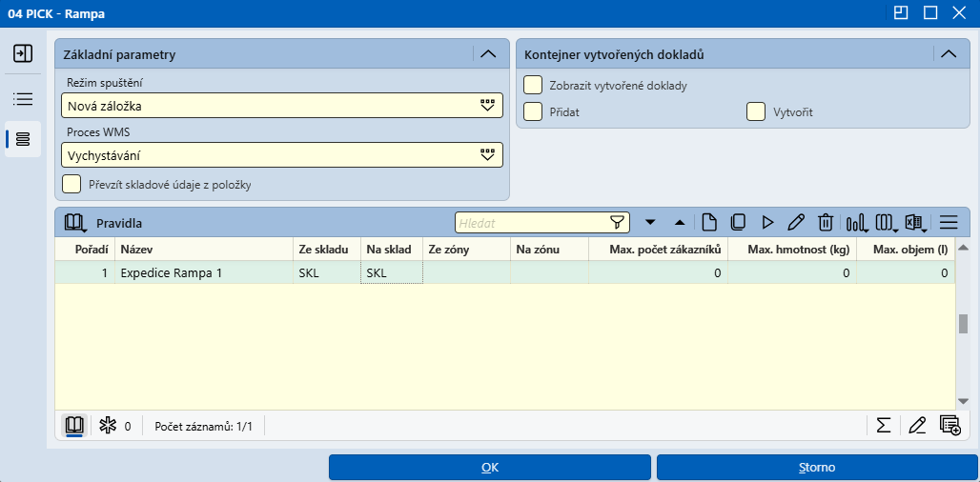Image resolution: width=980 pixels, height=482 pixels.
Task: Click the pencil edit icon in Pravidla toolbar
Action: pos(796,222)
